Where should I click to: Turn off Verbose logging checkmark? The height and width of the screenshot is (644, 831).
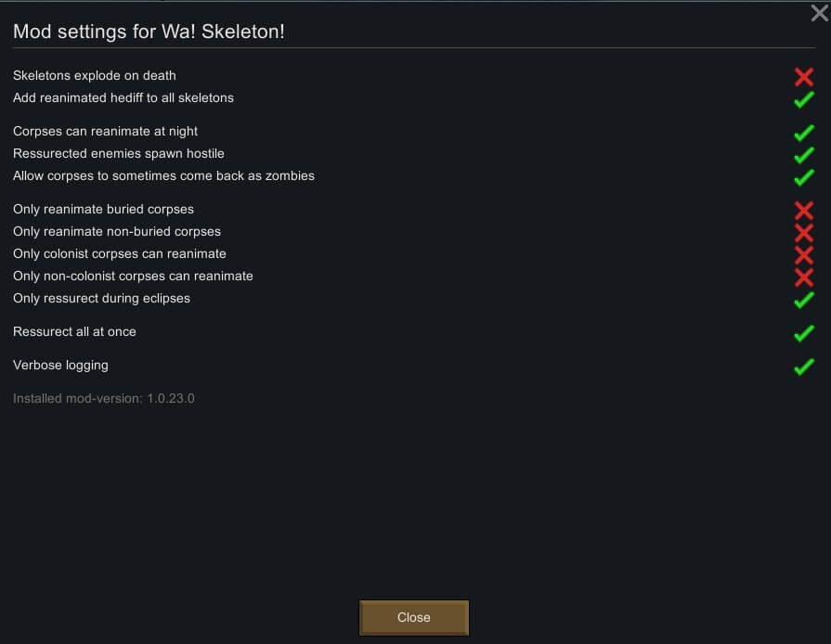[x=803, y=366]
